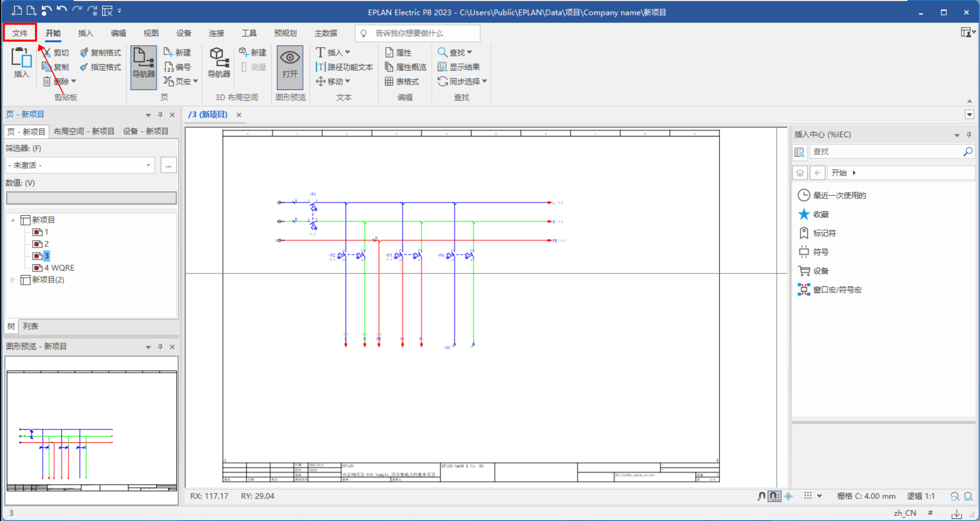980x521 pixels.
Task: Select page 4 WQRE in tree
Action: coord(59,268)
